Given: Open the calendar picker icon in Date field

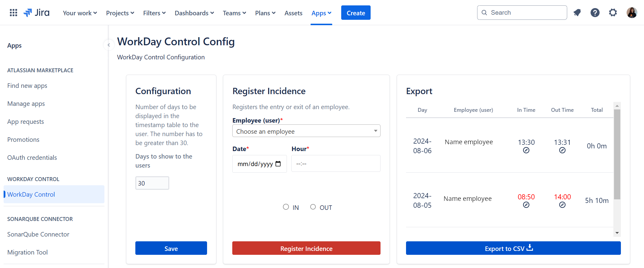Looking at the screenshot, I should click(x=278, y=164).
